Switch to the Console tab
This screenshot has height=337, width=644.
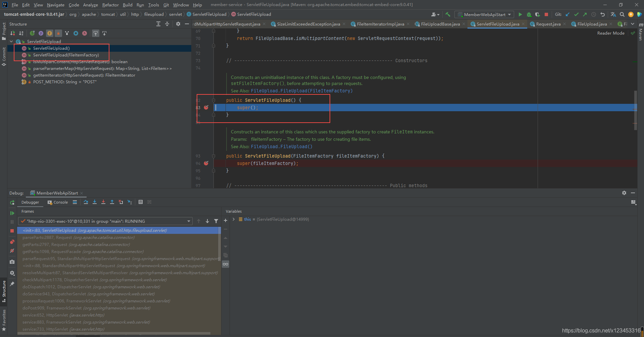click(x=58, y=202)
